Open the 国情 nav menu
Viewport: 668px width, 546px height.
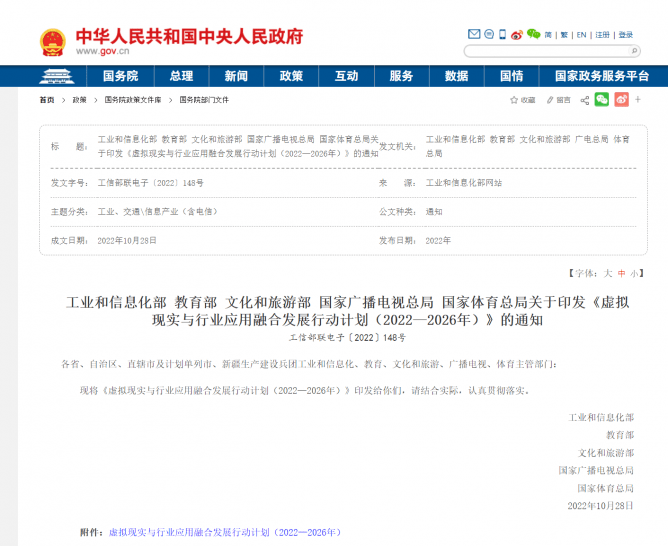[511, 76]
